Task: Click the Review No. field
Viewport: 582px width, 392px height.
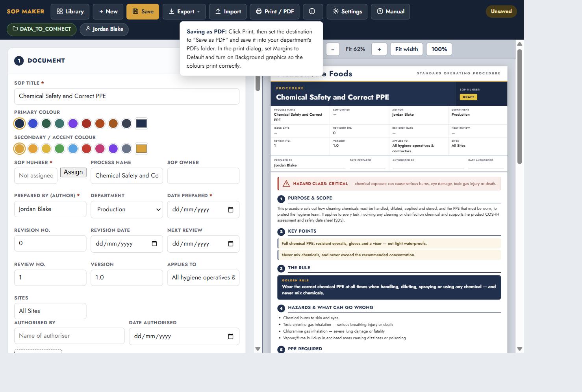Action: pos(50,277)
